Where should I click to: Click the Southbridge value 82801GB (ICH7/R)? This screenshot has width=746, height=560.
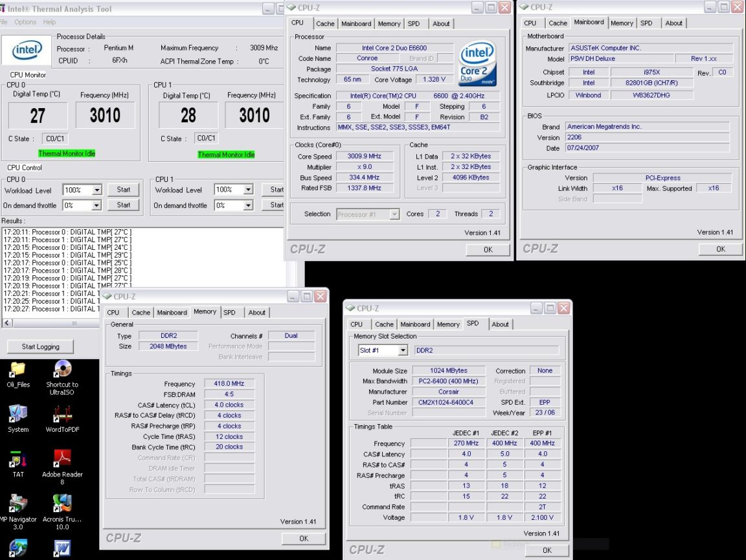651,83
